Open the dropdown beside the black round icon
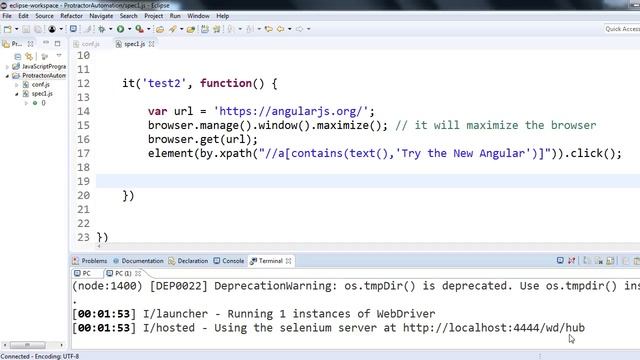The width and height of the screenshot is (640, 360). 61,29
